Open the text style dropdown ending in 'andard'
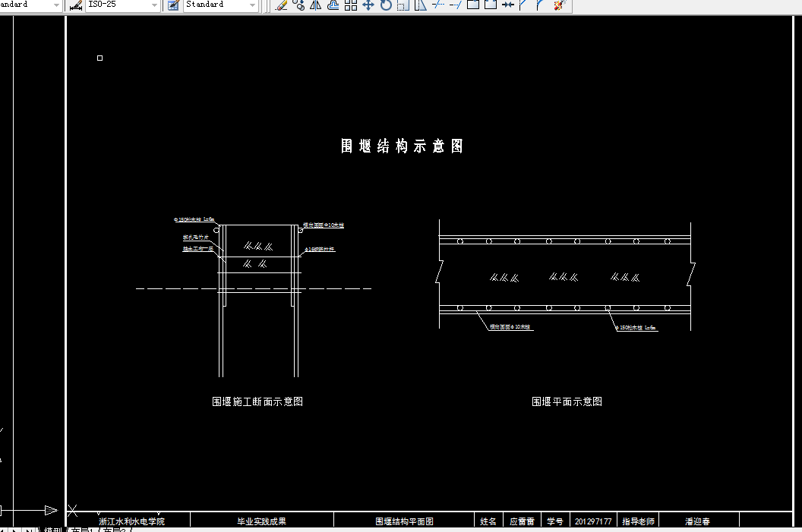Image resolution: width=802 pixels, height=532 pixels. click(x=56, y=5)
